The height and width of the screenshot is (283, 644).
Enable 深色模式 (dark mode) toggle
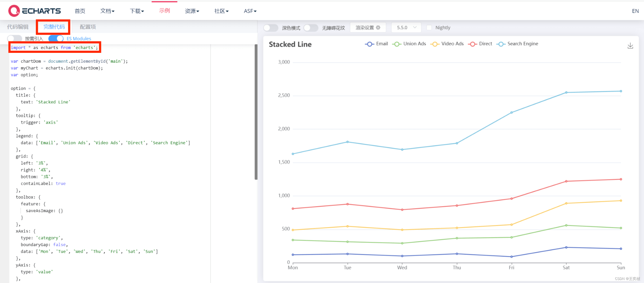tap(270, 28)
